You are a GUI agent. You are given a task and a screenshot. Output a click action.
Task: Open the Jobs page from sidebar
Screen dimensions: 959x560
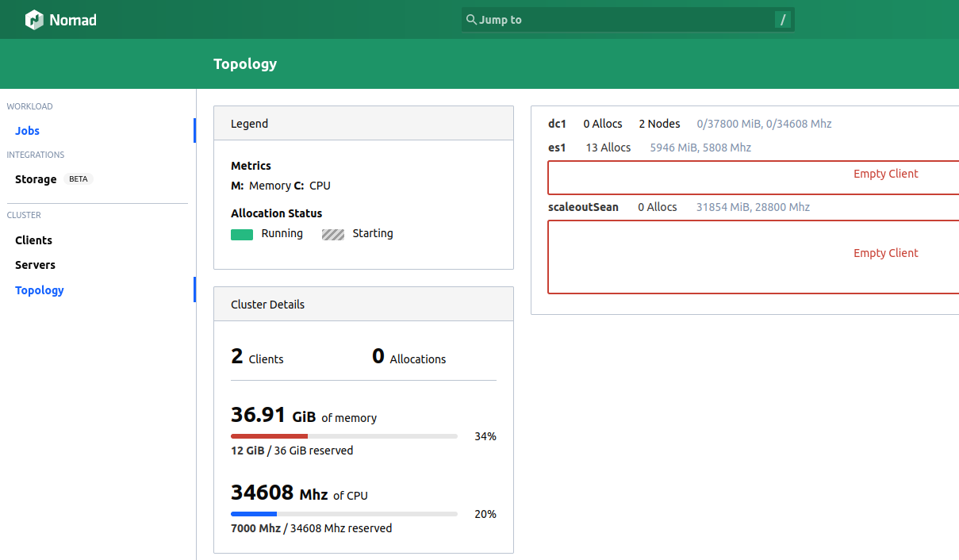point(27,131)
